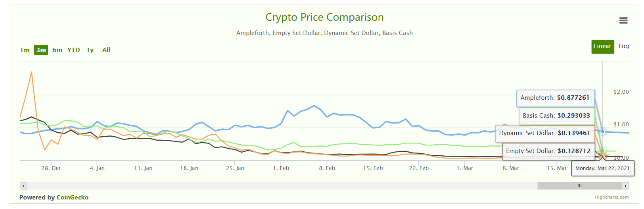Choose the YTD time range
The image size is (644, 209).
click(x=73, y=50)
